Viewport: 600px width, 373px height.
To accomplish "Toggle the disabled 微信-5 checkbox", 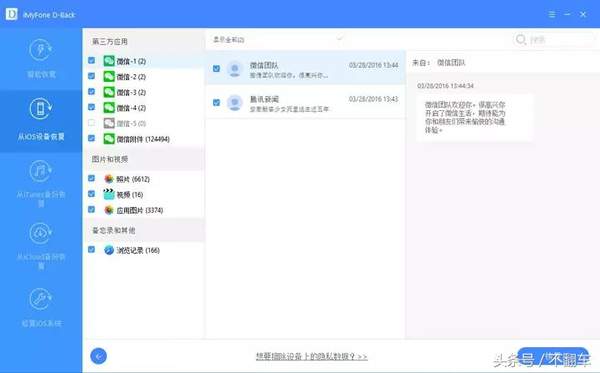I will coord(91,123).
